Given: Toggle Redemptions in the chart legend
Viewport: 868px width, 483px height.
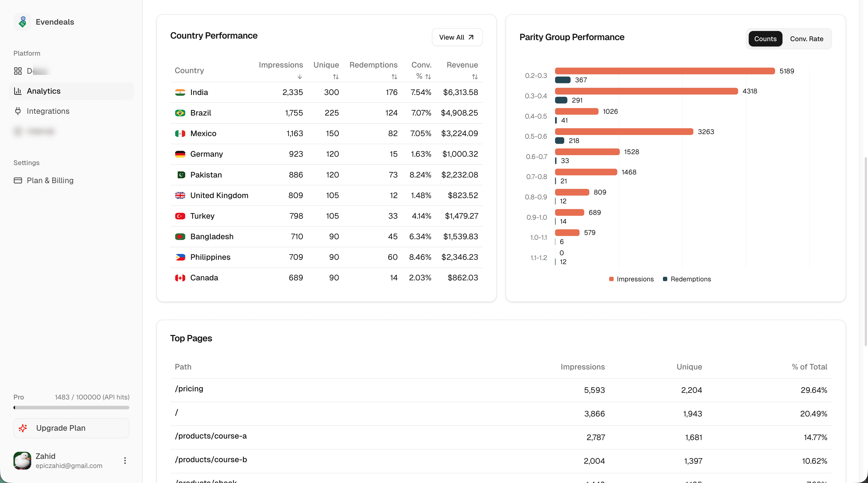Looking at the screenshot, I should coord(687,279).
